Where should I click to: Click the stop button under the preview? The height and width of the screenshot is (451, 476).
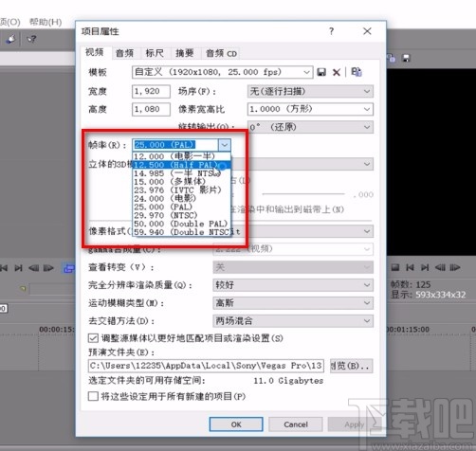coord(395,267)
